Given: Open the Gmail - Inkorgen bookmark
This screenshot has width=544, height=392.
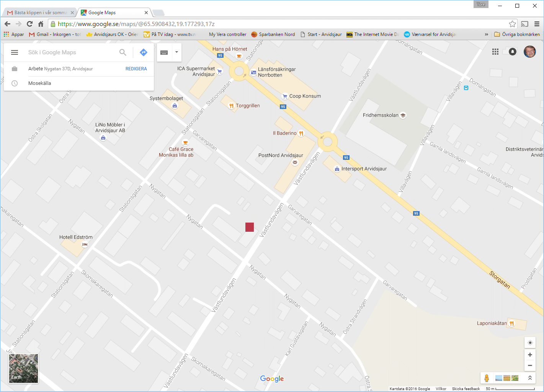Looking at the screenshot, I should 55,34.
